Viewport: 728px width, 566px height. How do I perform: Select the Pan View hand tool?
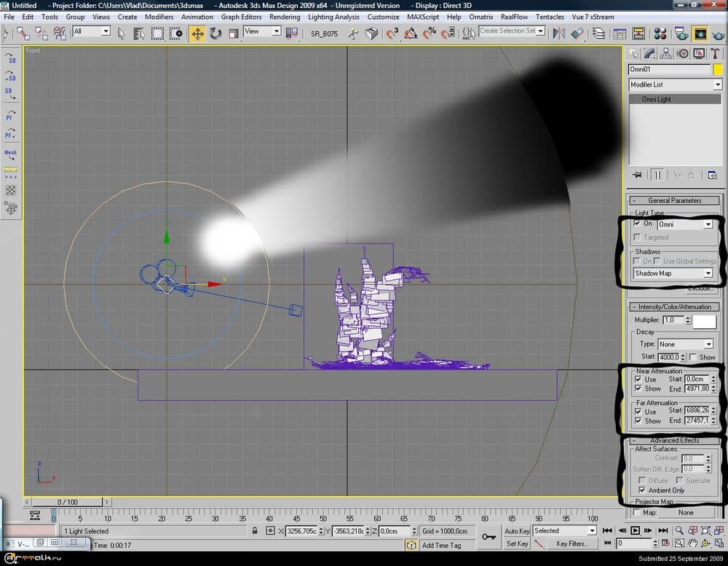[x=692, y=543]
